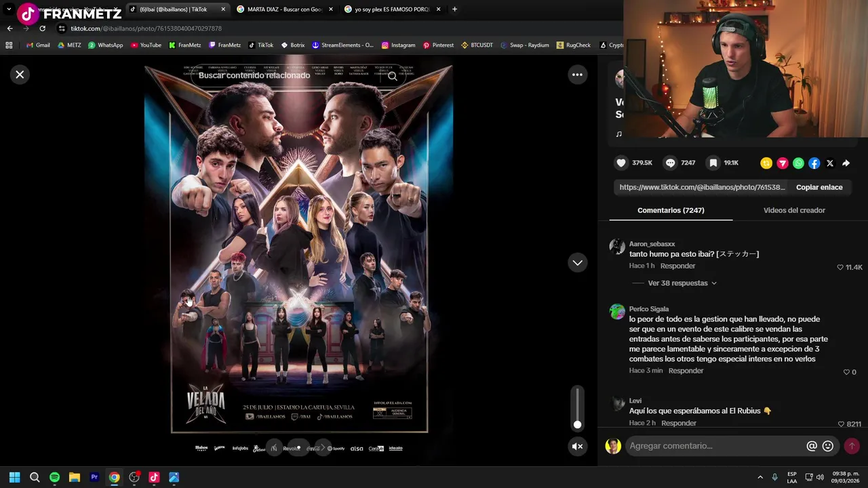Open Aaron_sebasxx's profile name
The height and width of the screenshot is (488, 868).
pyautogui.click(x=652, y=244)
